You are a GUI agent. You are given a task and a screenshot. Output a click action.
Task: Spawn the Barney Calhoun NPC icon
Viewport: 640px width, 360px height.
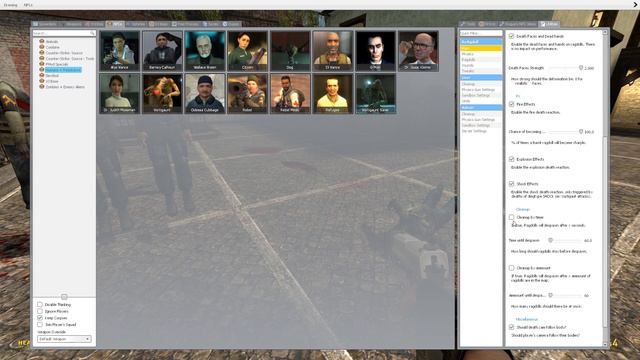click(162, 51)
